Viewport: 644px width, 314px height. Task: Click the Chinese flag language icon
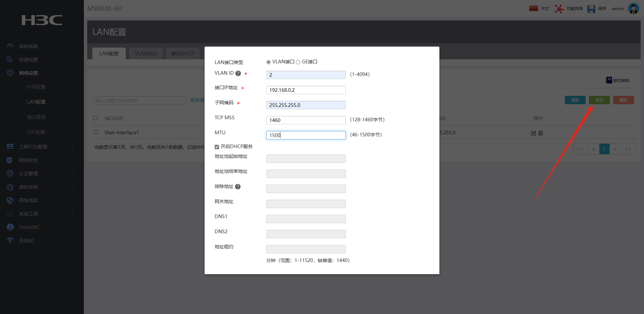(533, 8)
